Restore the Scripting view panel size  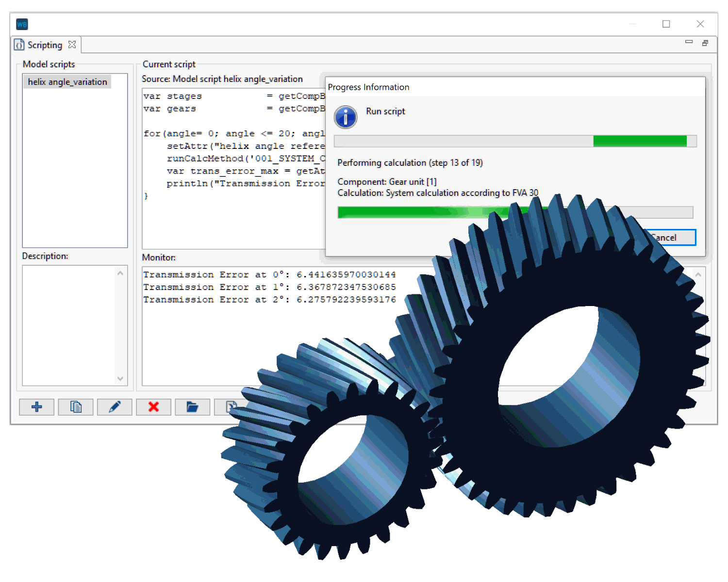pos(705,43)
